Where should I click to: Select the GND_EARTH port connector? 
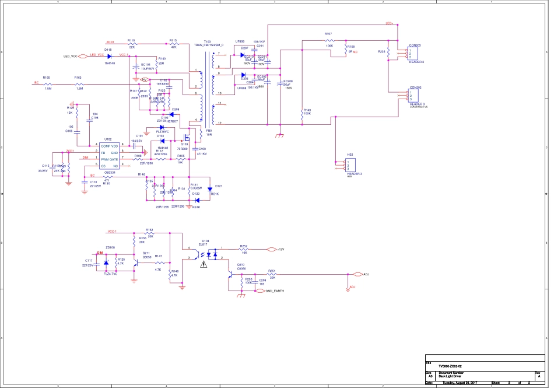click(261, 290)
